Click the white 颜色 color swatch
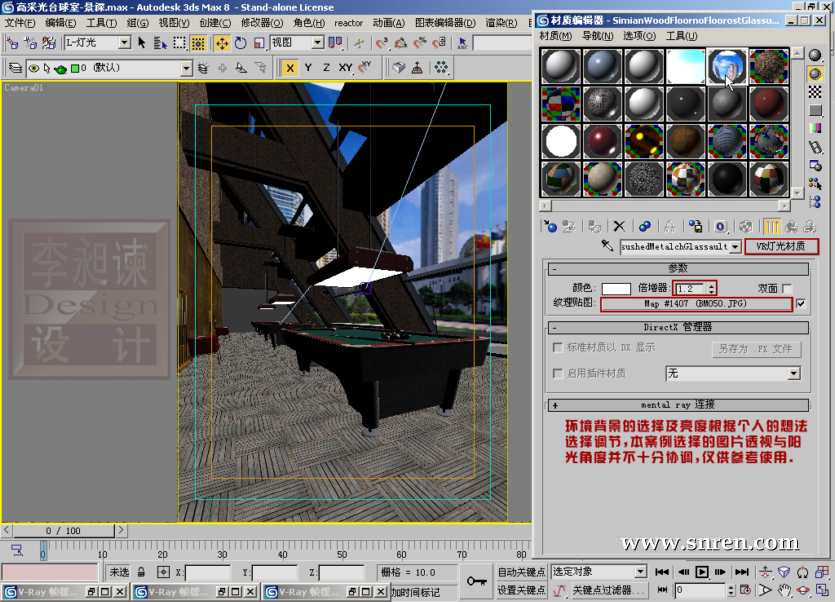Screen dimensions: 835x602 pos(615,288)
